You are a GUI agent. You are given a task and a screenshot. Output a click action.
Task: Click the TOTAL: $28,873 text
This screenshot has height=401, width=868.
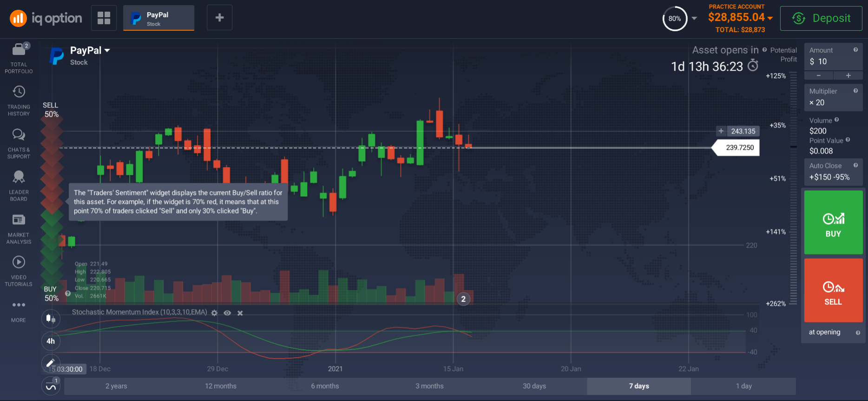740,30
